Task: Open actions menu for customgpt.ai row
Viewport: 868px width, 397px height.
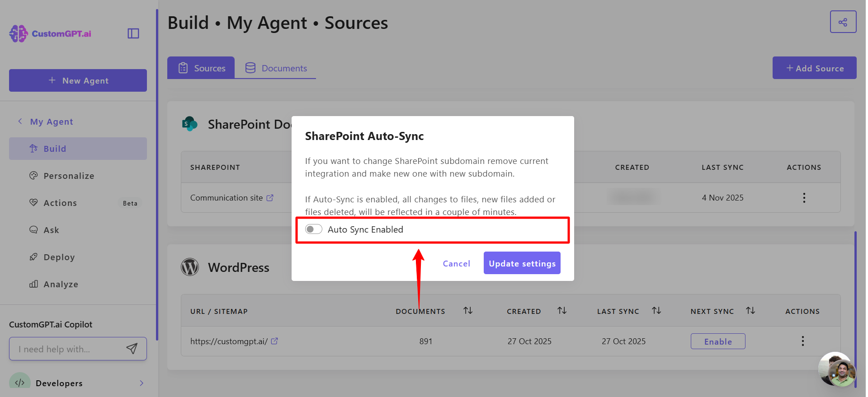Action: 802,341
